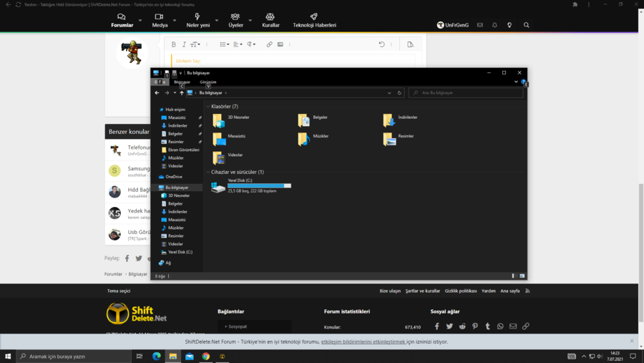Open the Görünüm ribbon tab

point(208,82)
